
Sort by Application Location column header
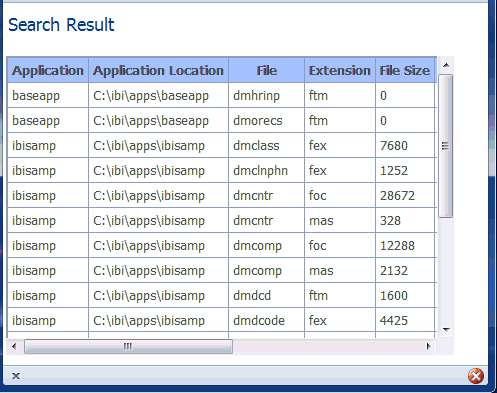coord(158,70)
